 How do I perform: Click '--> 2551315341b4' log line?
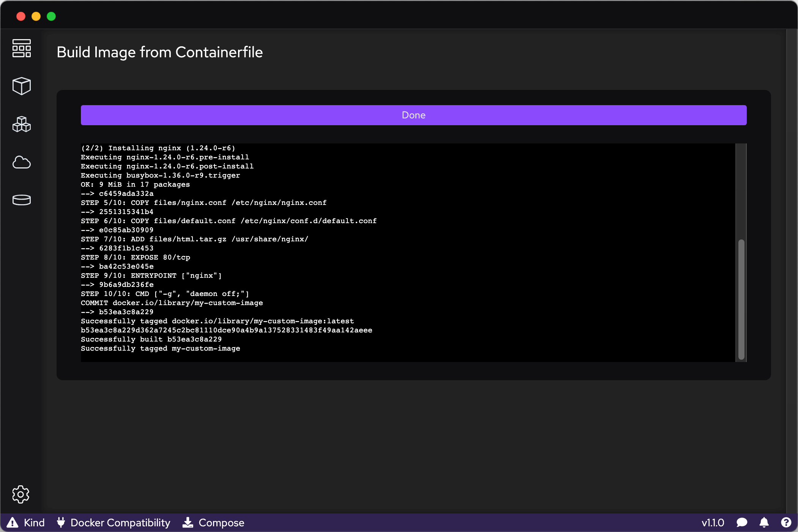[117, 212]
